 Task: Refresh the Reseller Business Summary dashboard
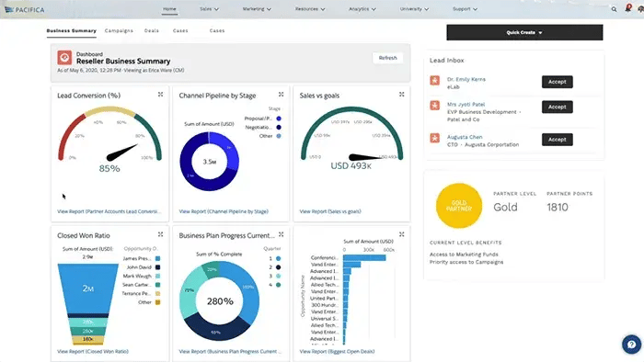click(x=387, y=58)
